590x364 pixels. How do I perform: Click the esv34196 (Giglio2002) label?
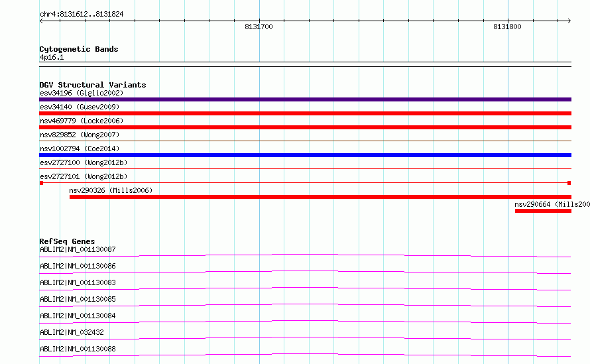click(82, 93)
